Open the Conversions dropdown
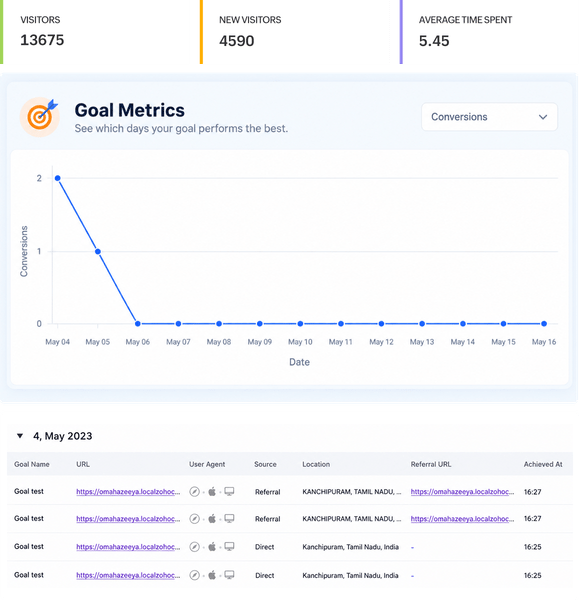579x600 pixels. pyautogui.click(x=489, y=117)
